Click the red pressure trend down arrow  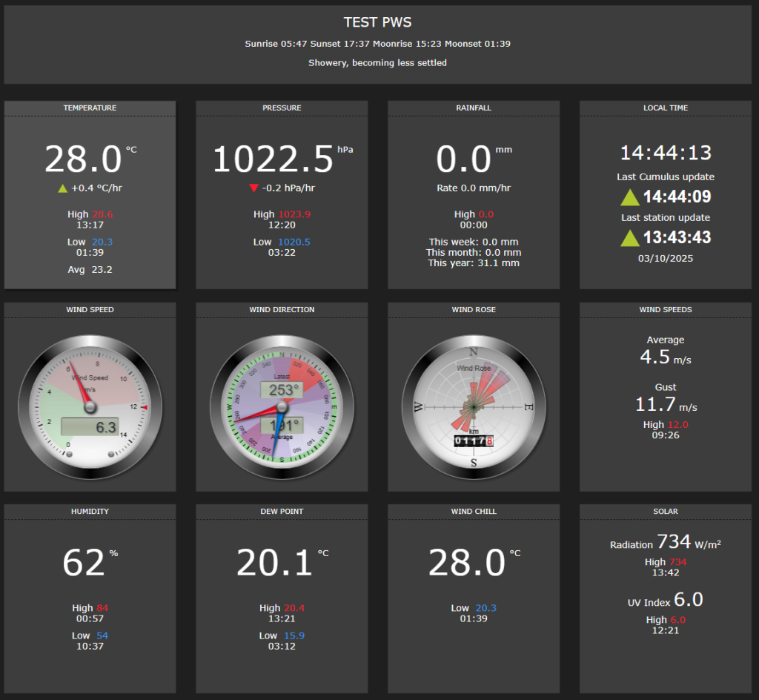pos(254,188)
